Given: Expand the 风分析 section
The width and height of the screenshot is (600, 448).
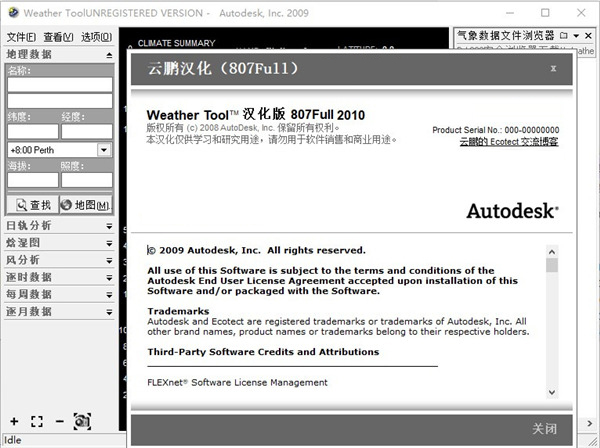Looking at the screenshot, I should coord(108,260).
